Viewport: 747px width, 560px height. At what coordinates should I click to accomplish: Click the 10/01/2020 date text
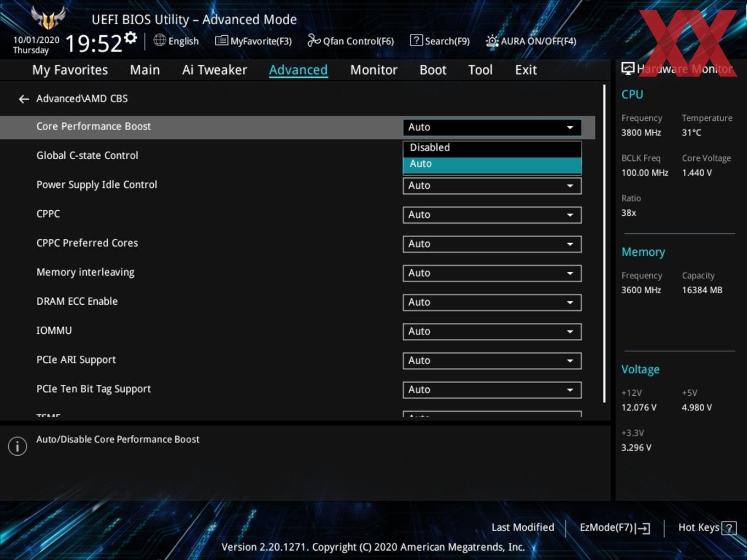tap(36, 40)
